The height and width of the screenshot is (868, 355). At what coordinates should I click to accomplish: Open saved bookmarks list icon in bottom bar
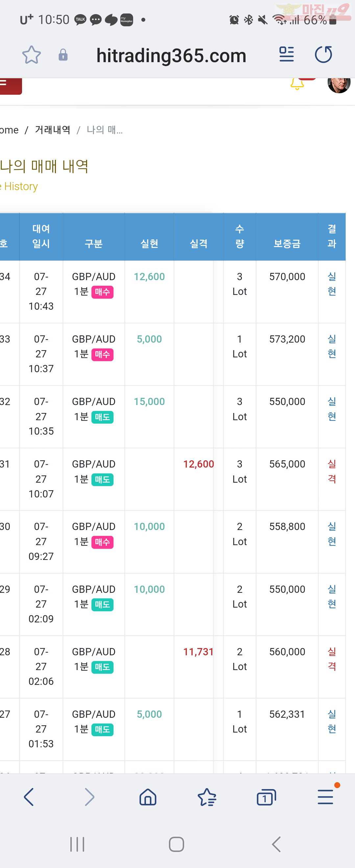click(207, 797)
